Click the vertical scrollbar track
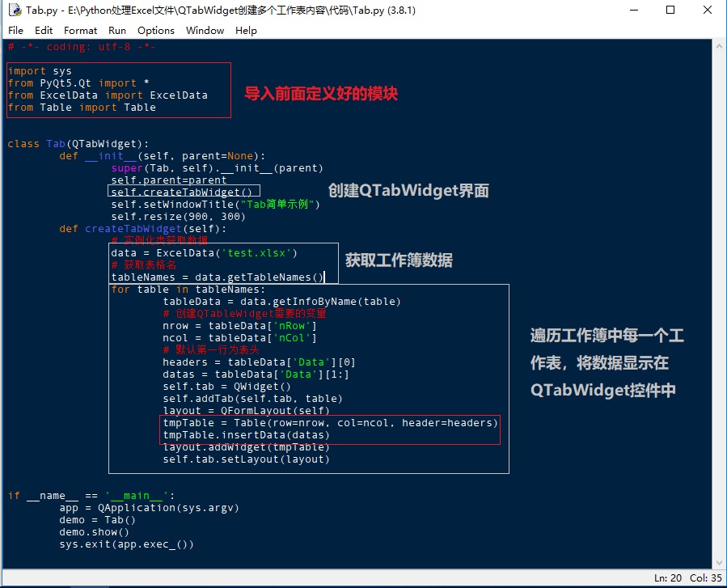 click(x=719, y=324)
